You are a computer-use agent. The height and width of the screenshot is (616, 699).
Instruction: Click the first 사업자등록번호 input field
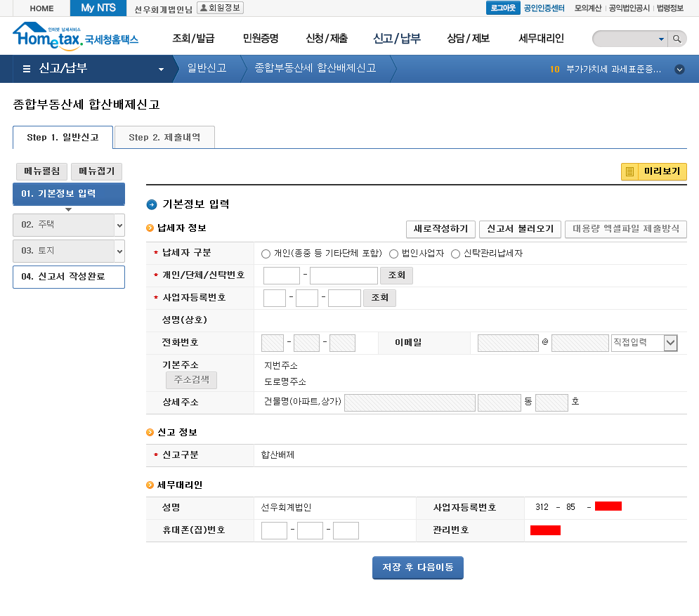click(274, 298)
